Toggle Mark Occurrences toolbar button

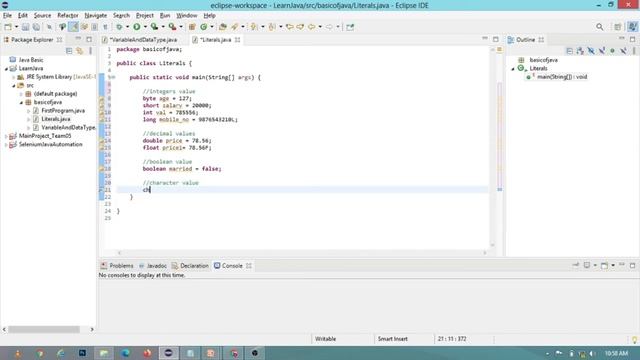(73, 27)
